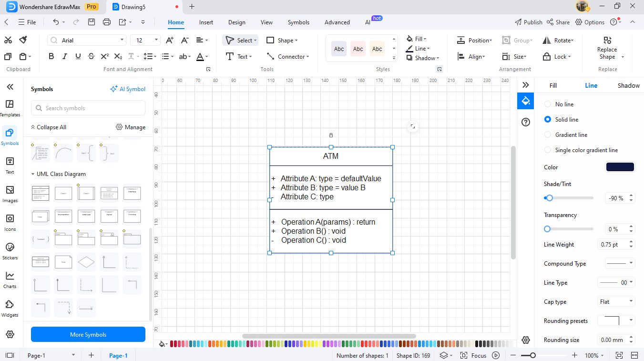Image resolution: width=644 pixels, height=361 pixels.
Task: Open the Compound Type dropdown
Action: 620,263
